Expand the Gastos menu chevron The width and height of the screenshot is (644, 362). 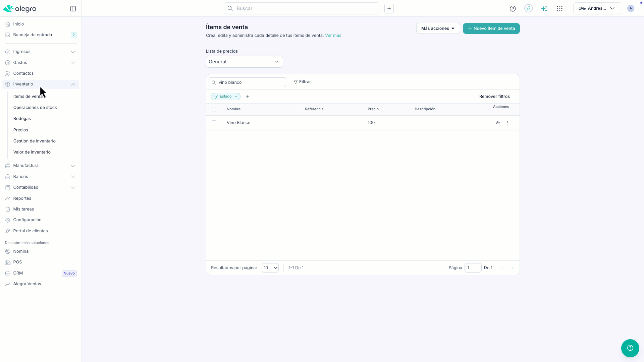(73, 63)
